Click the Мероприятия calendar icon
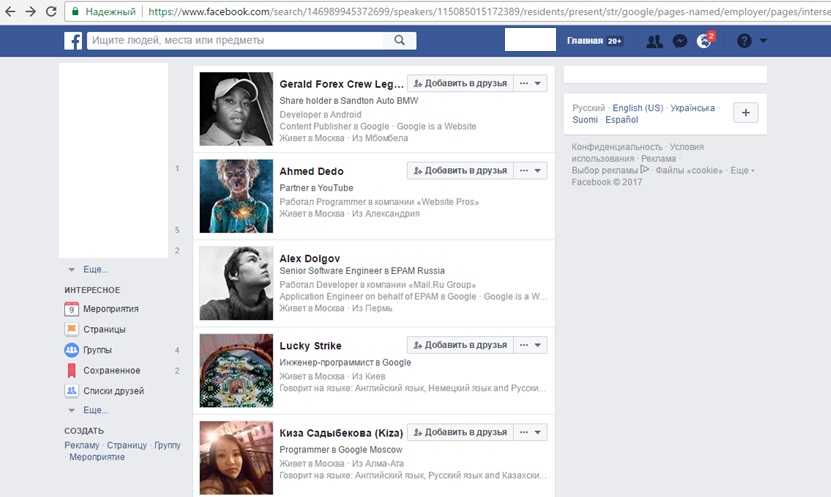The image size is (831, 497). 72,309
